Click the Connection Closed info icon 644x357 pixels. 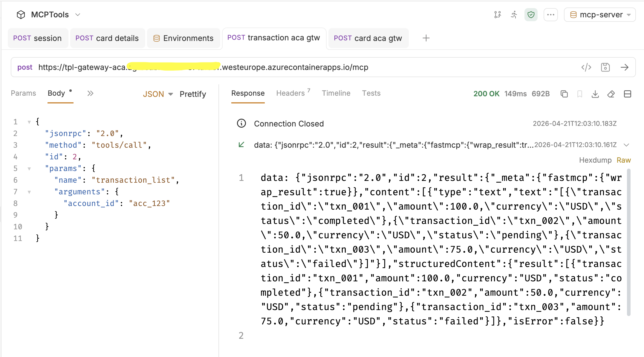click(241, 123)
